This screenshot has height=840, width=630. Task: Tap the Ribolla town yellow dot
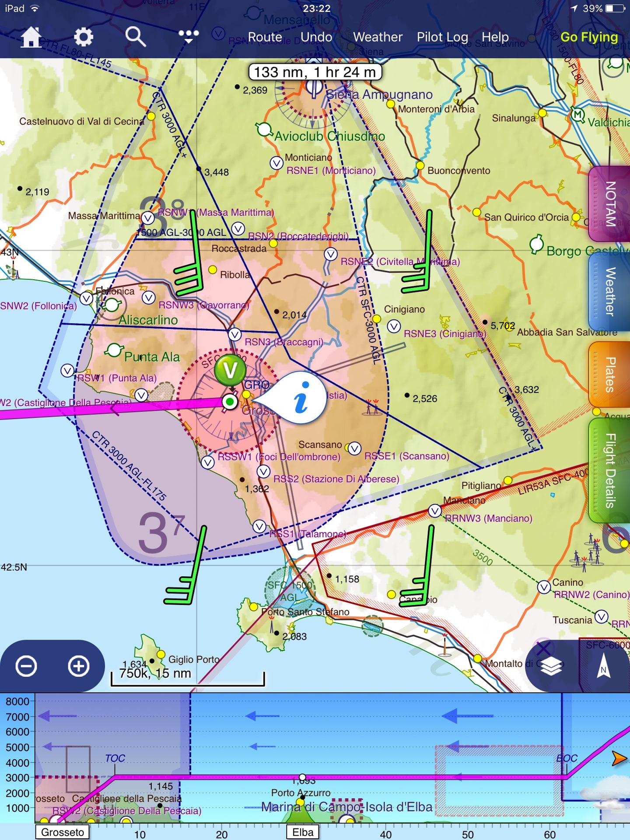coord(213,269)
